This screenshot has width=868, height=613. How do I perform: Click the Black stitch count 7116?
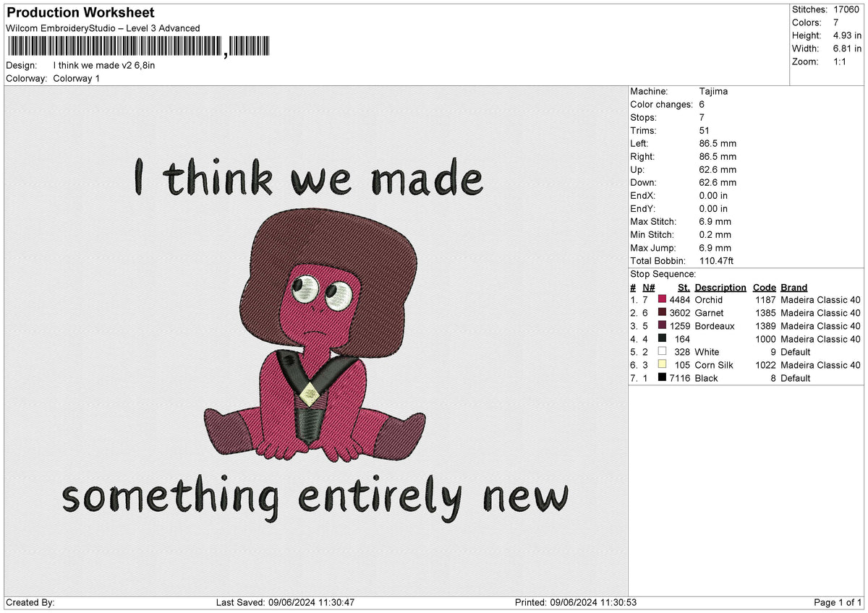tap(680, 378)
